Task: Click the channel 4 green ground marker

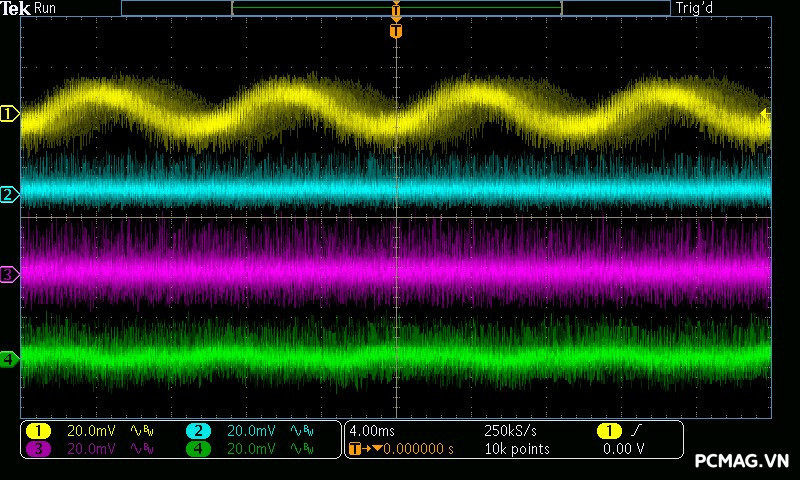Action: [x=9, y=359]
